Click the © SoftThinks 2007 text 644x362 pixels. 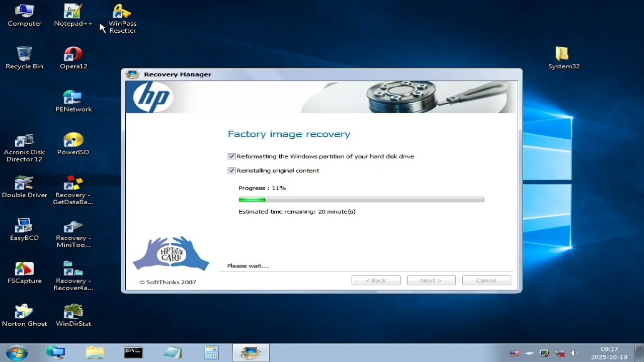pos(168,282)
